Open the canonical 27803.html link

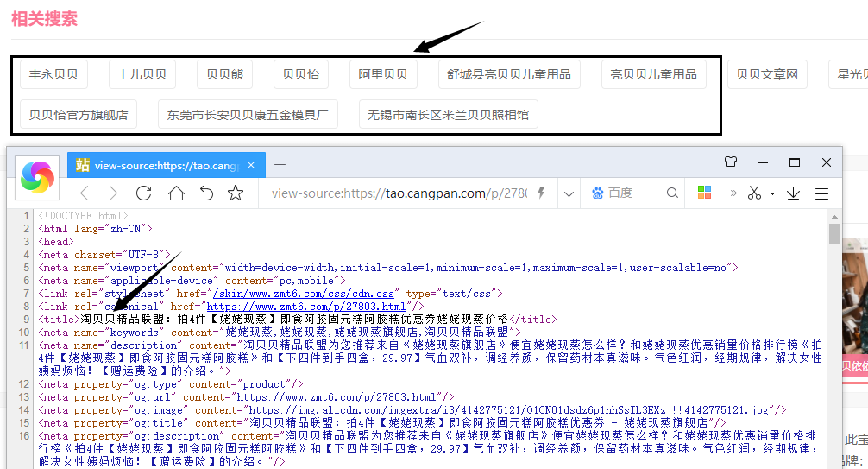306,307
